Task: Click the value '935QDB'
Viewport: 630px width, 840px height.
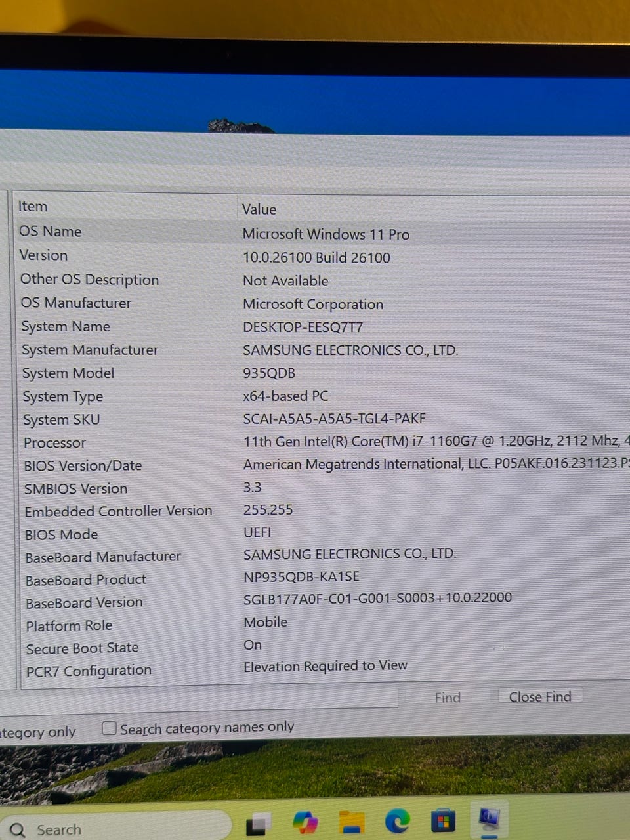Action: [269, 373]
